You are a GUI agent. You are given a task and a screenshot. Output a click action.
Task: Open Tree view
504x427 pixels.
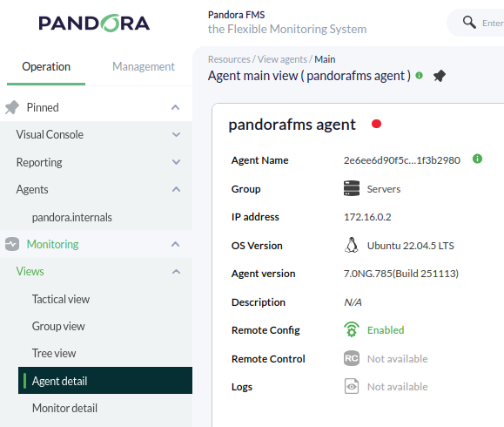point(54,353)
